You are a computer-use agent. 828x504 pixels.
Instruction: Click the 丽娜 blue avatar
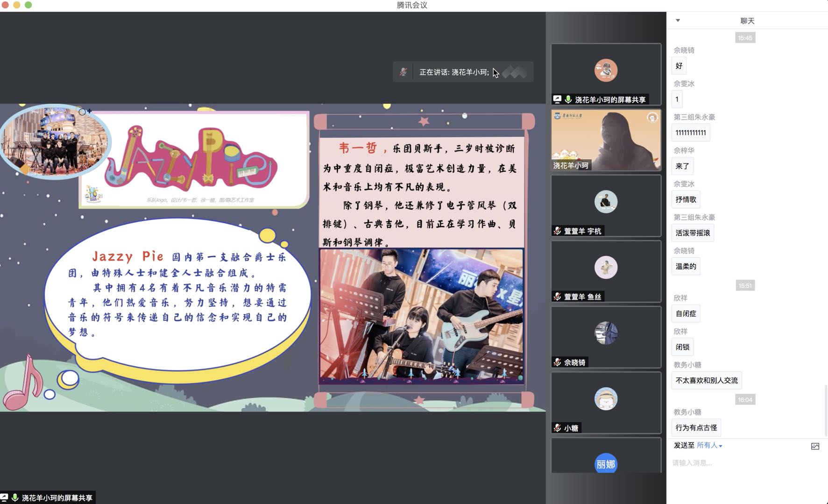tap(606, 464)
